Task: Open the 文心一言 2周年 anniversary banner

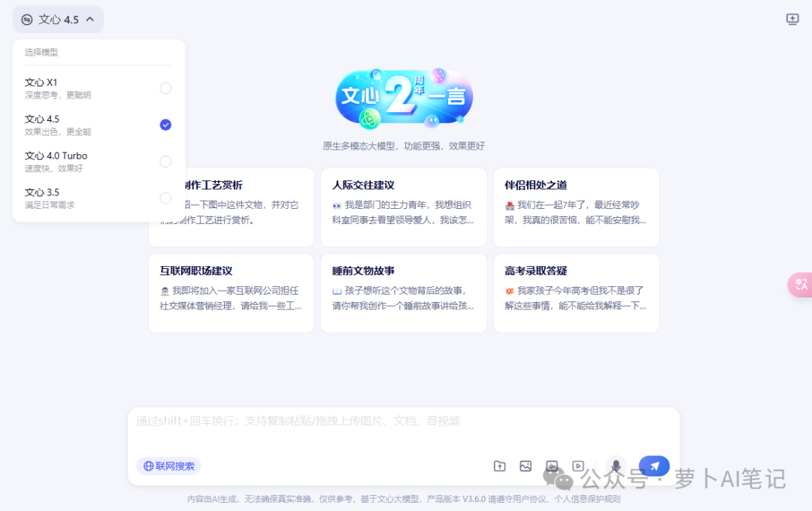Action: [404, 98]
